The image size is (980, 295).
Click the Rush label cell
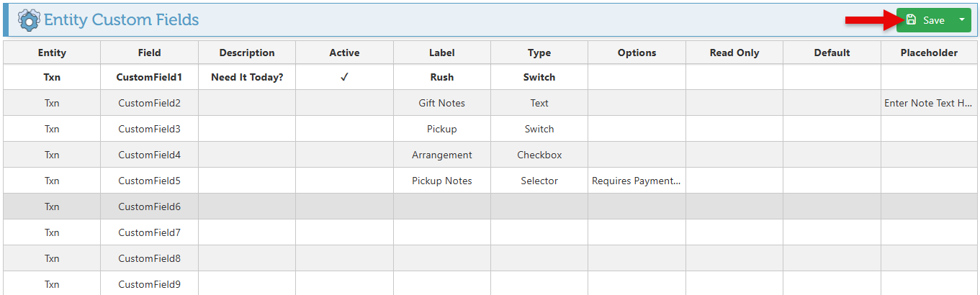[441, 77]
